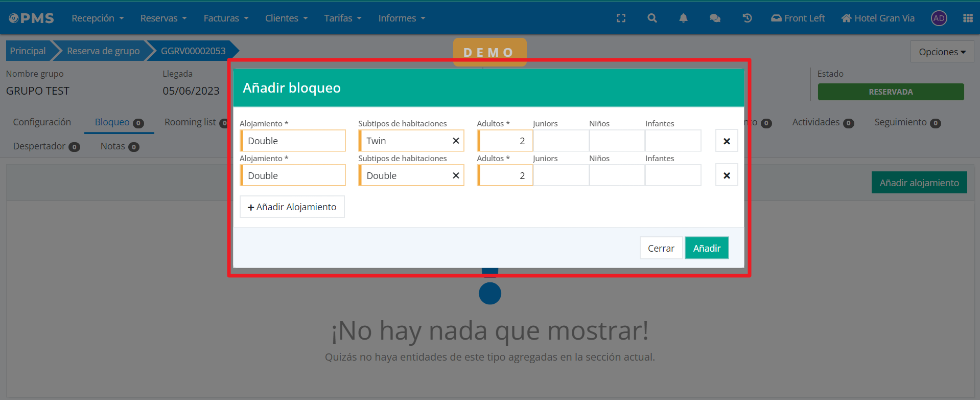Open the Tarifas menu
980x400 pixels.
coord(342,18)
